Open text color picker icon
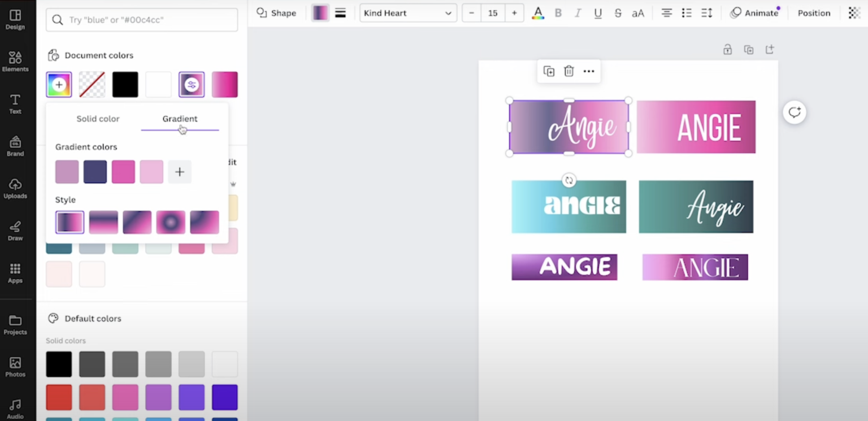Screen dimensions: 868x421 [538, 13]
